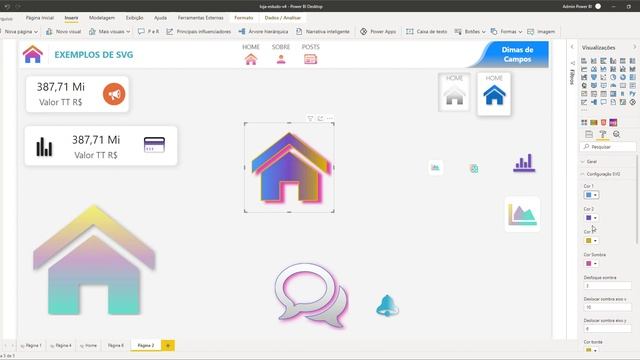The width and height of the screenshot is (640, 360).
Task: Click the Novo visual button
Action: pos(64,31)
